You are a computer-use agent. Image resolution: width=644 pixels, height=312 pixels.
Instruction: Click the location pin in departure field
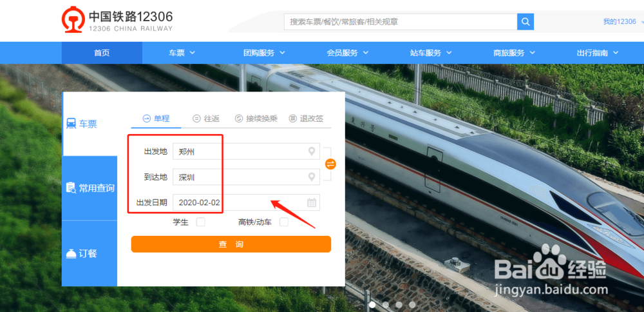(312, 151)
